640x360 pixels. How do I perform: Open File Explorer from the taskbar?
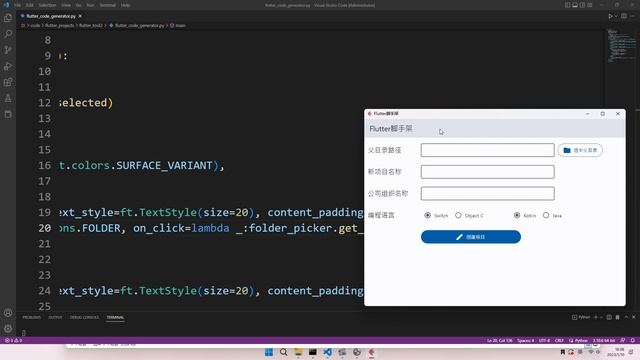[298, 352]
